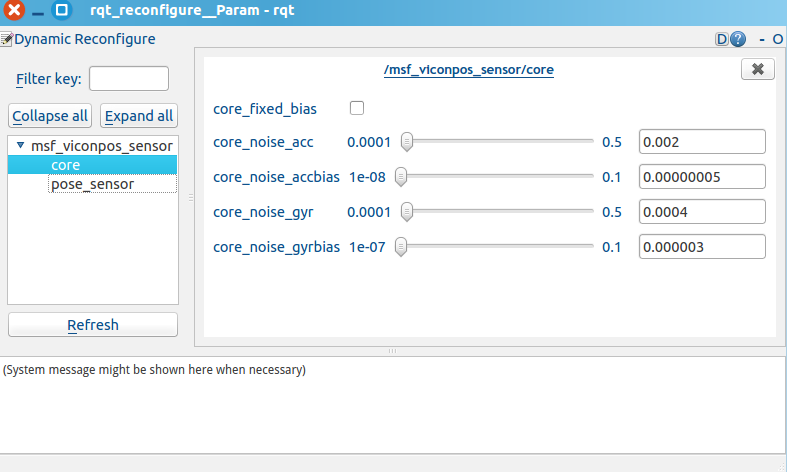Click the O button at the top right

(777, 39)
